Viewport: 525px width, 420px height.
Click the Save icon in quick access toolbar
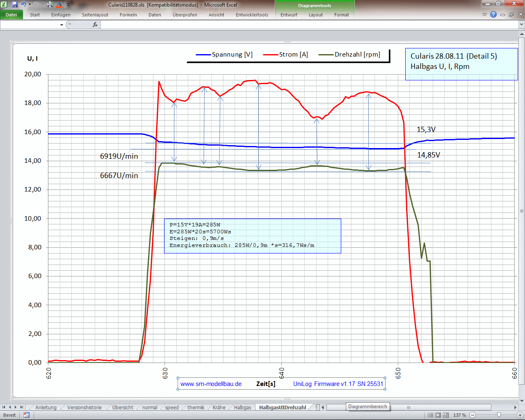[15, 5]
